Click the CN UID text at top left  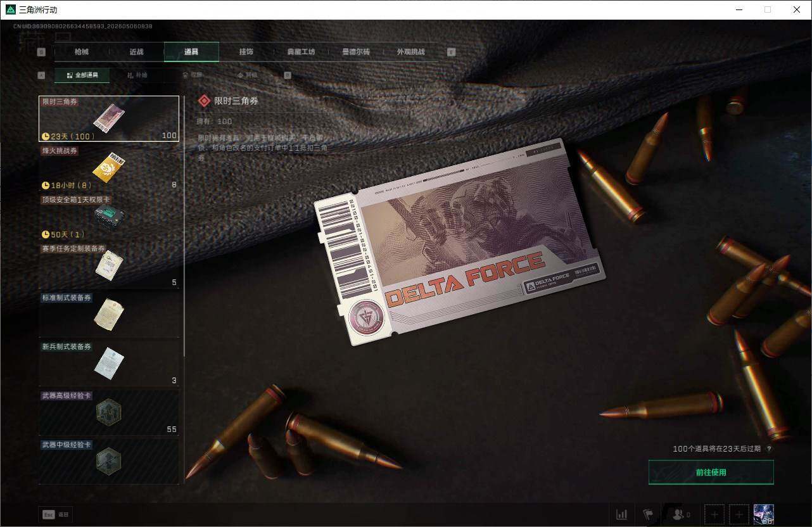pyautogui.click(x=82, y=27)
